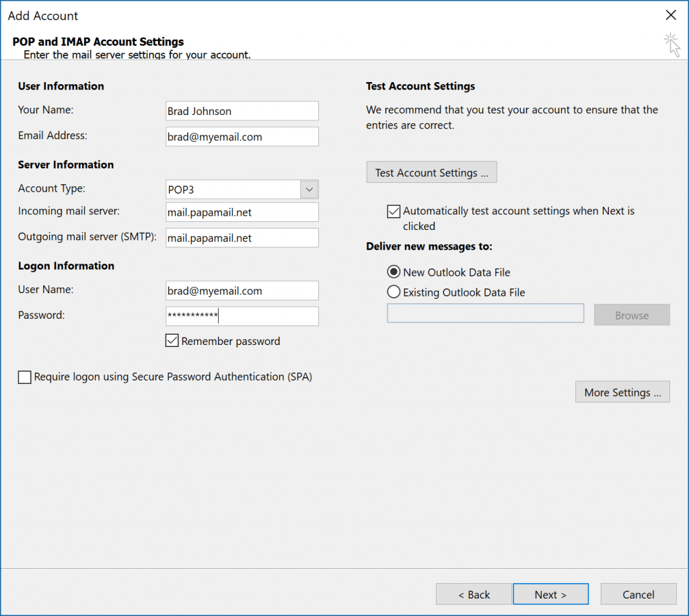This screenshot has width=689, height=616.
Task: Click the Email Address input box
Action: [242, 136]
